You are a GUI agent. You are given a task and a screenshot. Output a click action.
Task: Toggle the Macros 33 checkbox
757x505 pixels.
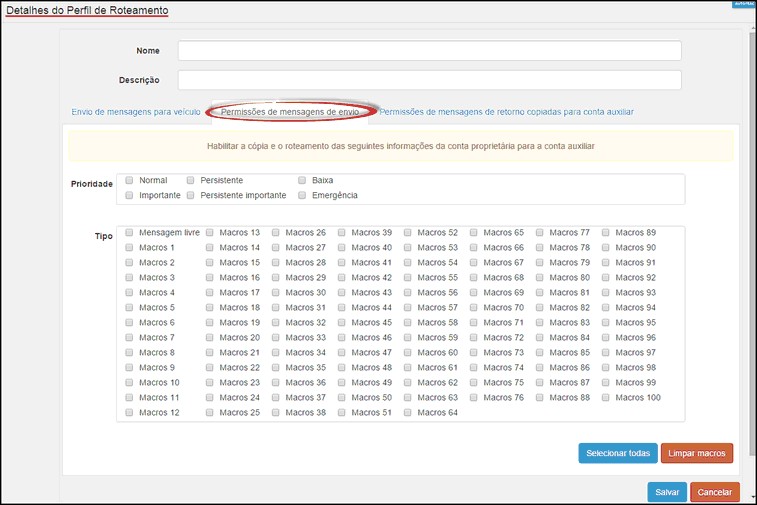[x=275, y=337]
